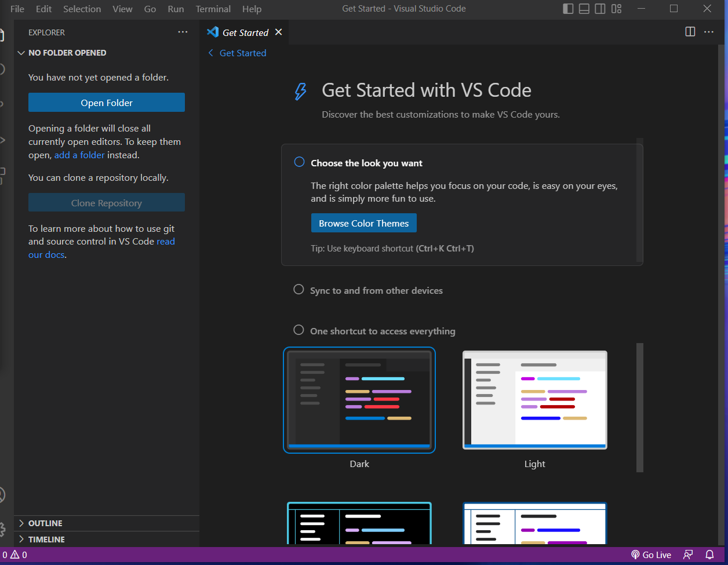Screen dimensions: 728x565
Task: Open the Run menu
Action: pos(176,9)
